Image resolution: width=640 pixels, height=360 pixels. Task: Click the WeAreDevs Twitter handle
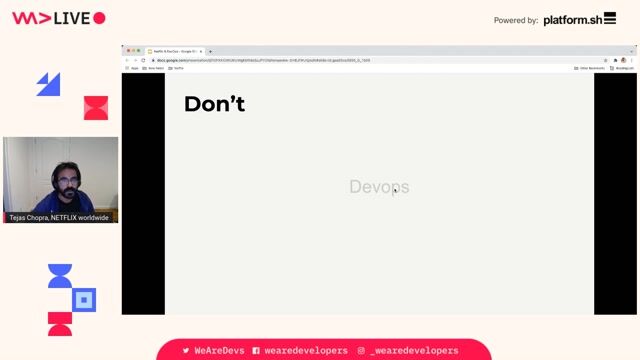(219, 351)
